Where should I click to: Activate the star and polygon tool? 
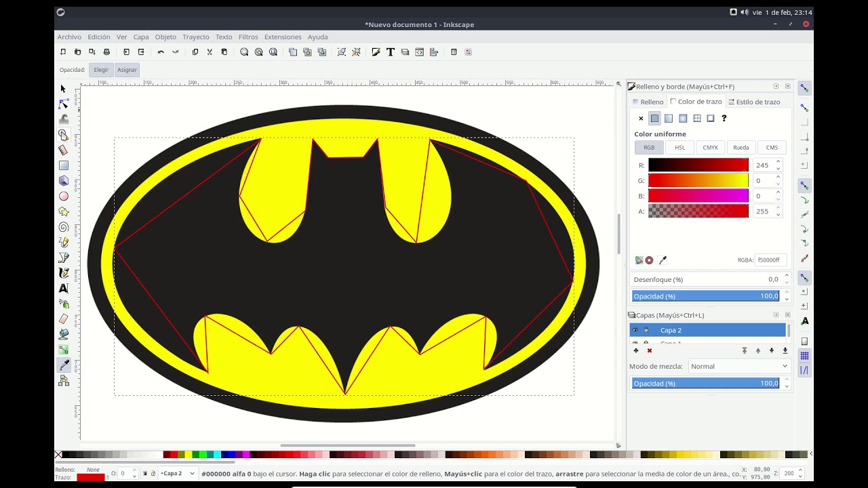tap(64, 211)
